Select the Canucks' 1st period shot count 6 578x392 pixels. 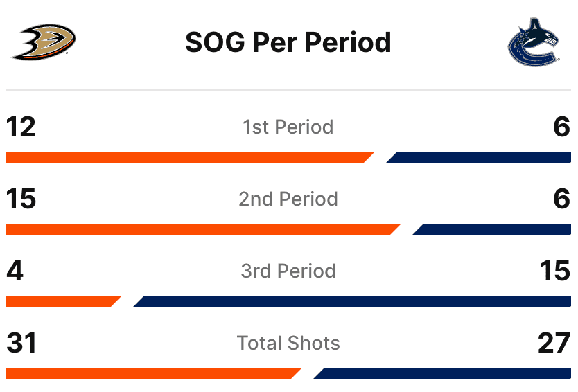[x=561, y=127]
